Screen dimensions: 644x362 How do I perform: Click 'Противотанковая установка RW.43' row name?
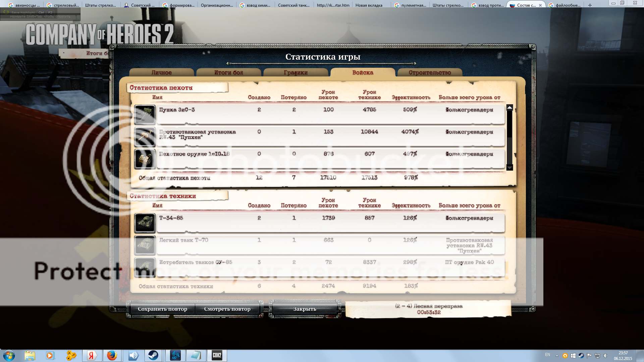(x=197, y=134)
